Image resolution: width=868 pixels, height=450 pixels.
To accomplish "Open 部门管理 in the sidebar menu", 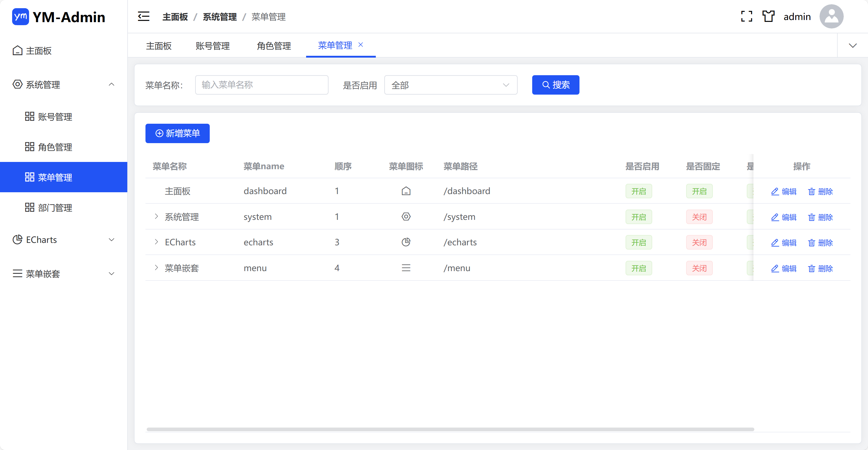I will coord(55,208).
